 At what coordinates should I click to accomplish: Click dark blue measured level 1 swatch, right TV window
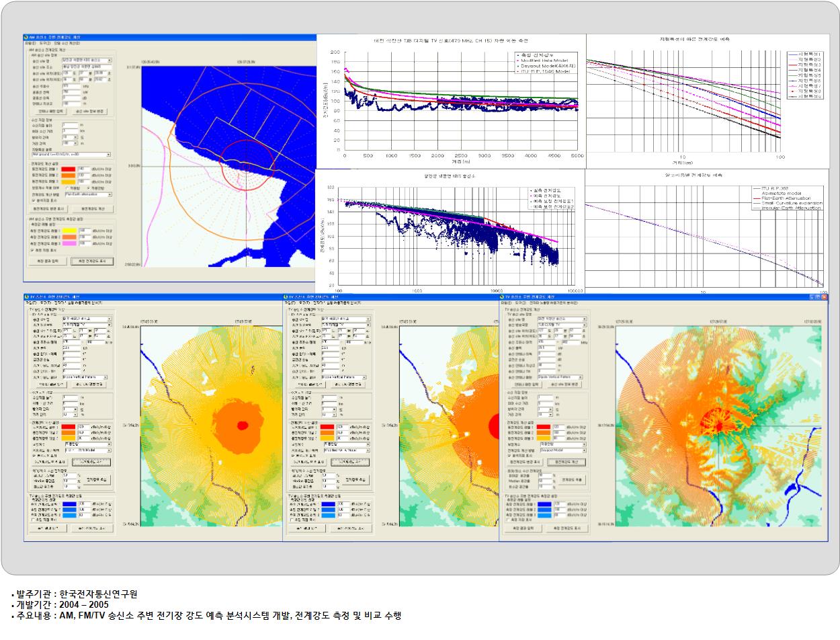pos(544,504)
